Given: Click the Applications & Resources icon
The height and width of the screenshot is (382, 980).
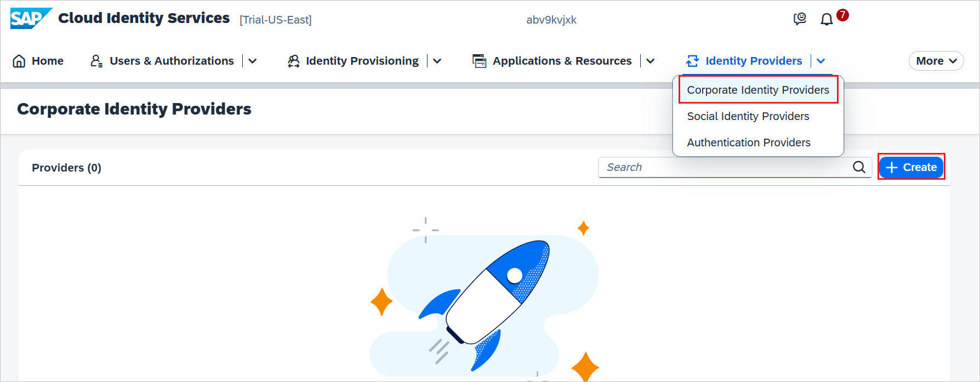Looking at the screenshot, I should 479,61.
